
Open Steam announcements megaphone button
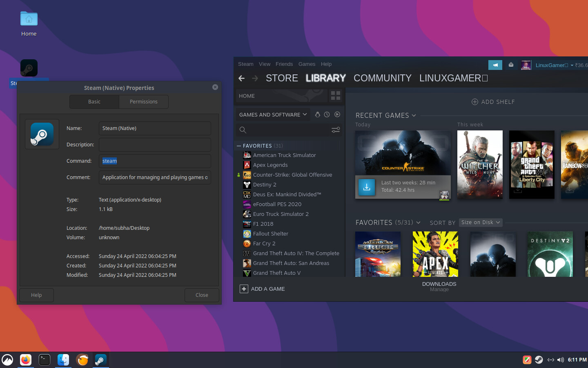(495, 65)
